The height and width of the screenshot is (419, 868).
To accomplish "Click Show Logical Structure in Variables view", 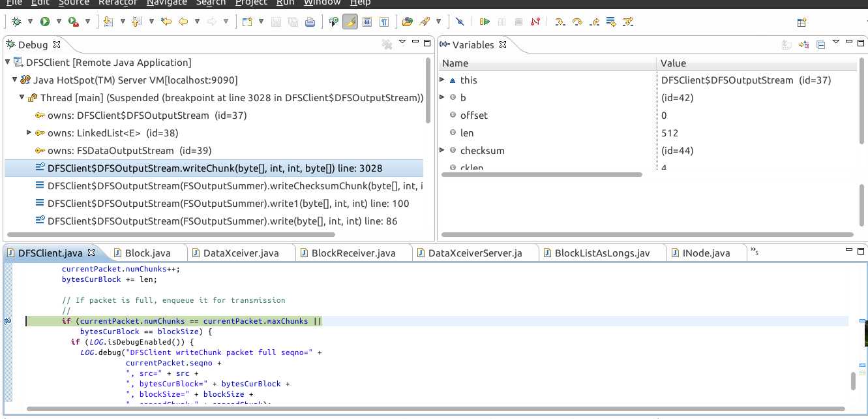I will coord(803,44).
